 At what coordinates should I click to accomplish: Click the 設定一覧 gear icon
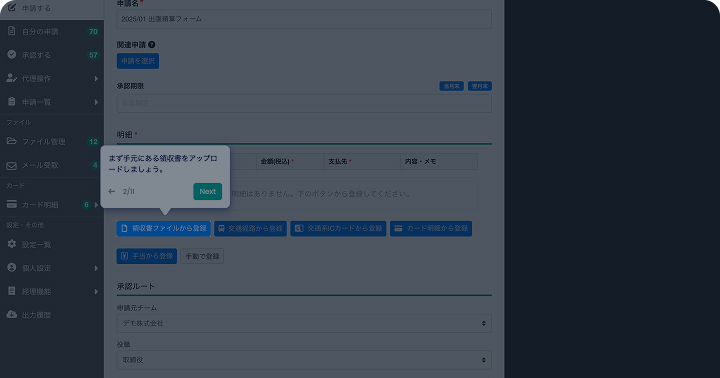(x=11, y=244)
